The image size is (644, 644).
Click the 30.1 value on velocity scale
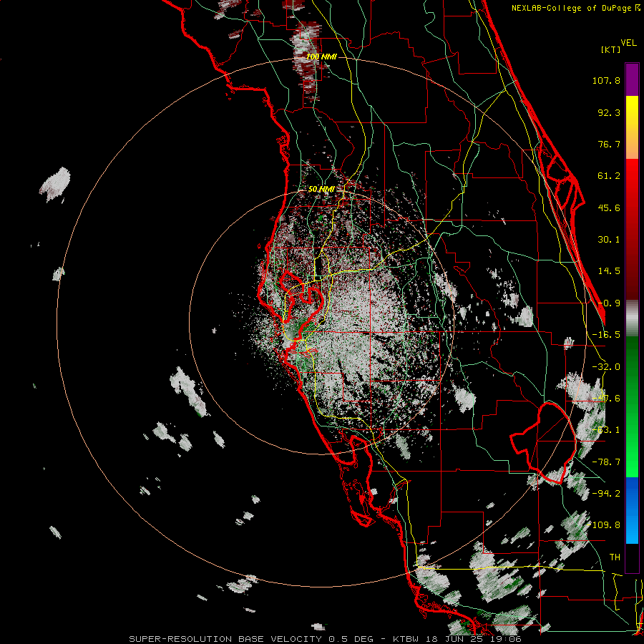(x=609, y=240)
